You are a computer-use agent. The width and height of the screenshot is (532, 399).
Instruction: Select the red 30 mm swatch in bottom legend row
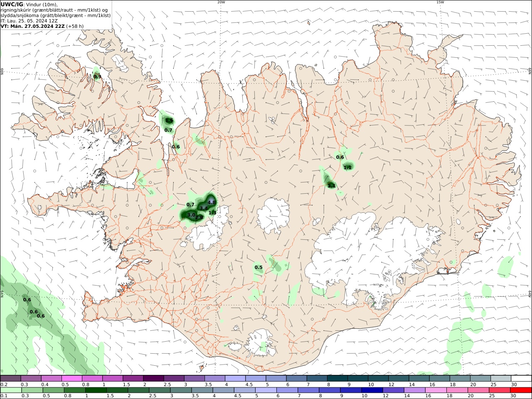pyautogui.click(x=521, y=390)
